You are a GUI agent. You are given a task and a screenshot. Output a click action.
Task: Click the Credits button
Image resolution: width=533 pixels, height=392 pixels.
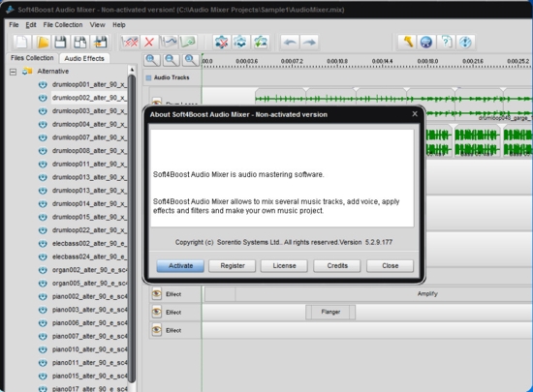tap(337, 266)
